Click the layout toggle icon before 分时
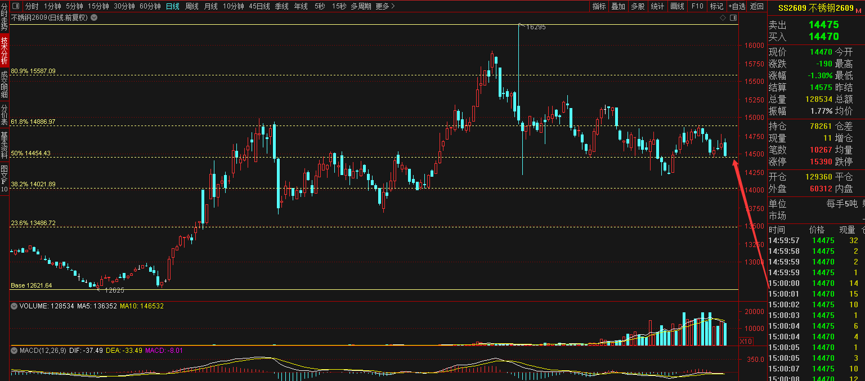The height and width of the screenshot is (381, 865). pyautogui.click(x=15, y=6)
